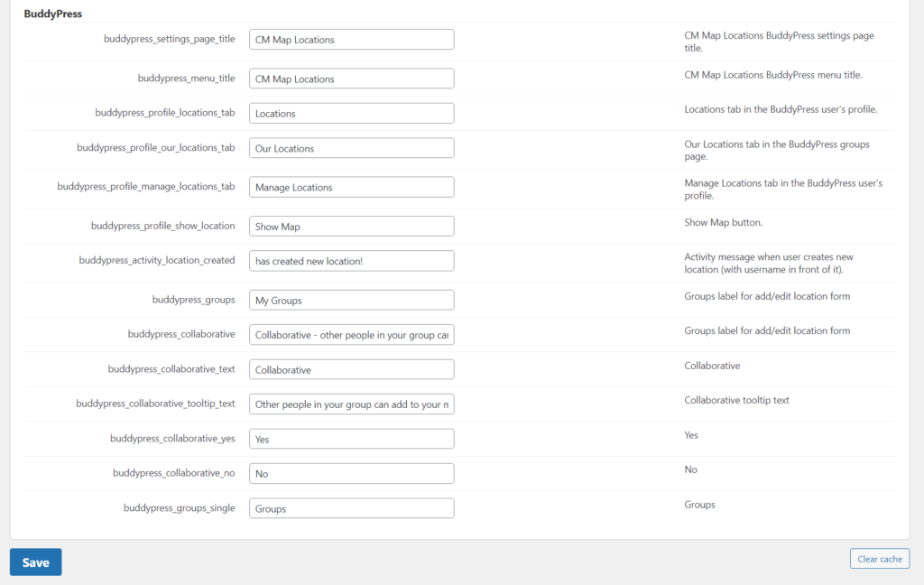Focus the collaborative tooltip text input
The image size is (924, 585).
[x=351, y=404]
